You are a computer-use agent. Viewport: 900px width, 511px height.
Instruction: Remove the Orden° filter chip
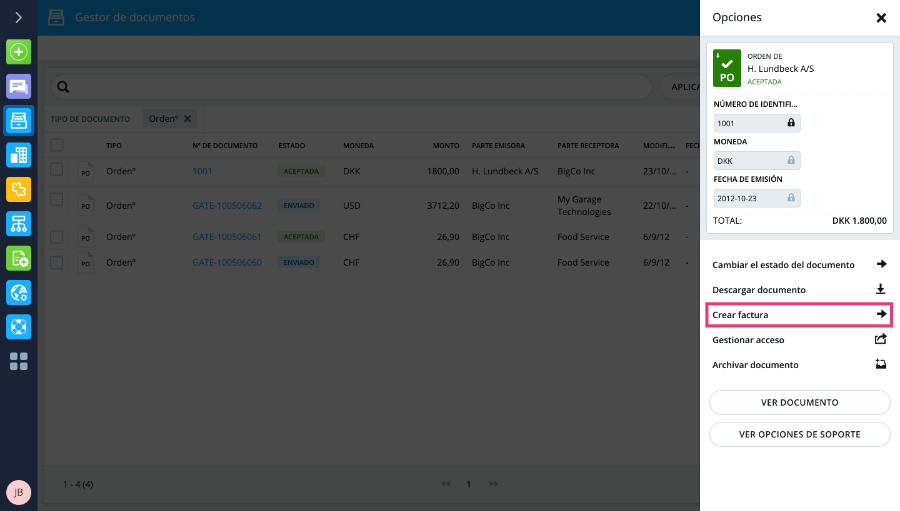[x=187, y=119]
